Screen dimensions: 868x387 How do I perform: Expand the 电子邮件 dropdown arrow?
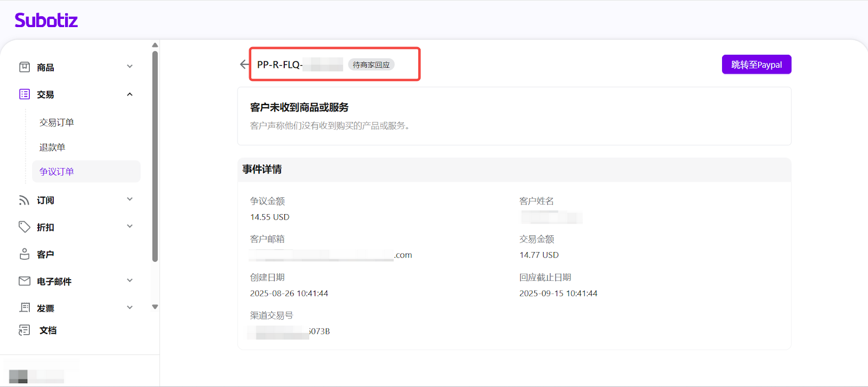(x=130, y=281)
